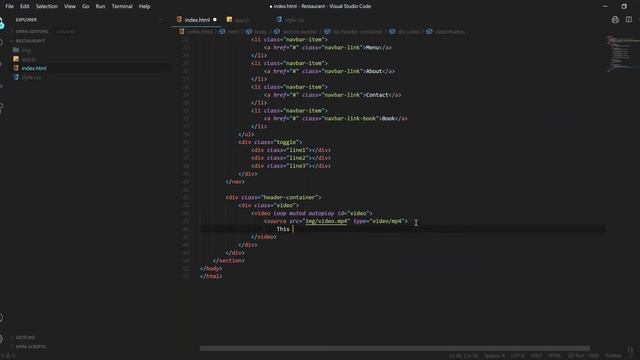The image size is (640, 360).
Task: Click the horizontal editor scrollbar
Action: pyautogui.click(x=395, y=348)
